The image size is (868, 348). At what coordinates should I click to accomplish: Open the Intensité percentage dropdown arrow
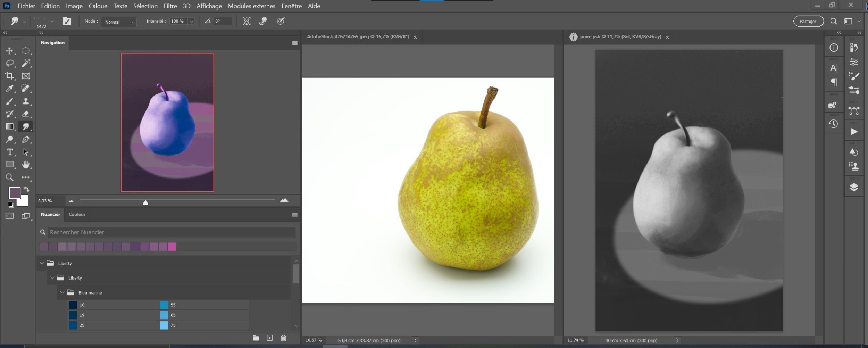pyautogui.click(x=191, y=22)
